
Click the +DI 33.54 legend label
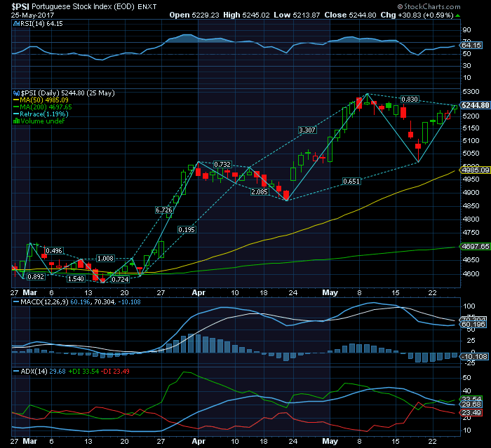(x=83, y=372)
